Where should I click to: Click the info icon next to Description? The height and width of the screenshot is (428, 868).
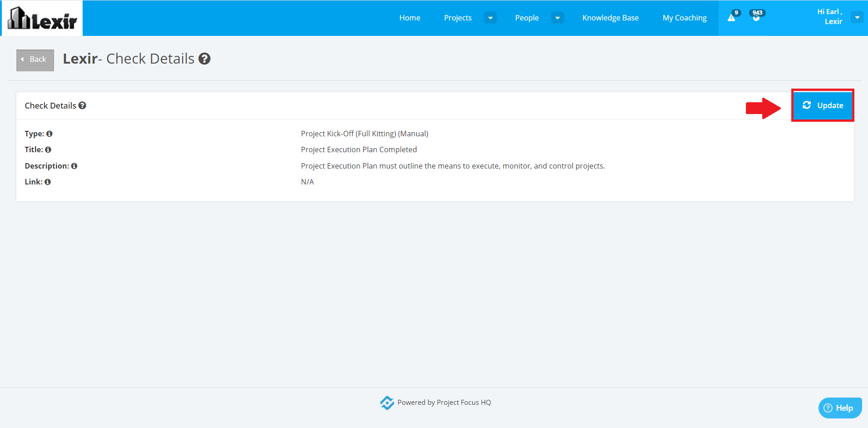pyautogui.click(x=74, y=166)
